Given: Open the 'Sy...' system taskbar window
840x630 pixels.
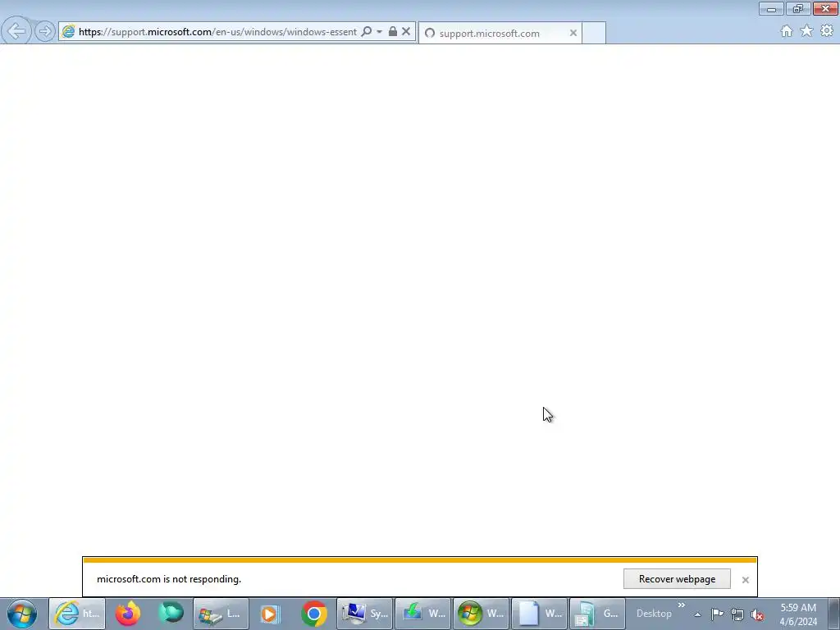Looking at the screenshot, I should point(365,614).
